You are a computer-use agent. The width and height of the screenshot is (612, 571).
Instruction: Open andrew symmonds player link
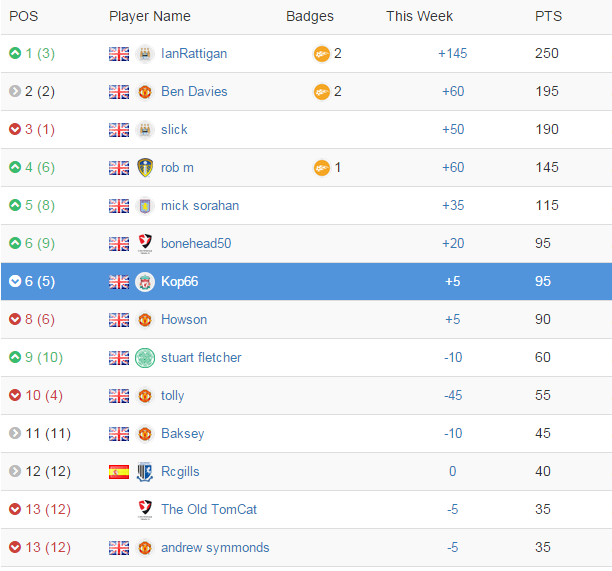[x=215, y=548]
